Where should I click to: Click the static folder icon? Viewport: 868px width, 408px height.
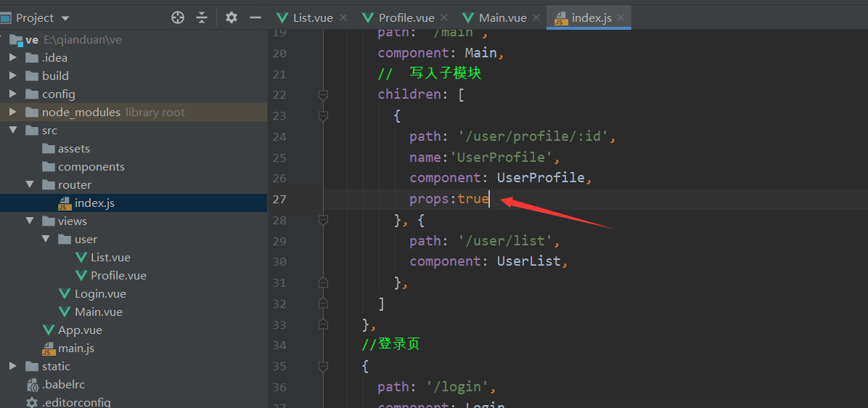(x=31, y=367)
